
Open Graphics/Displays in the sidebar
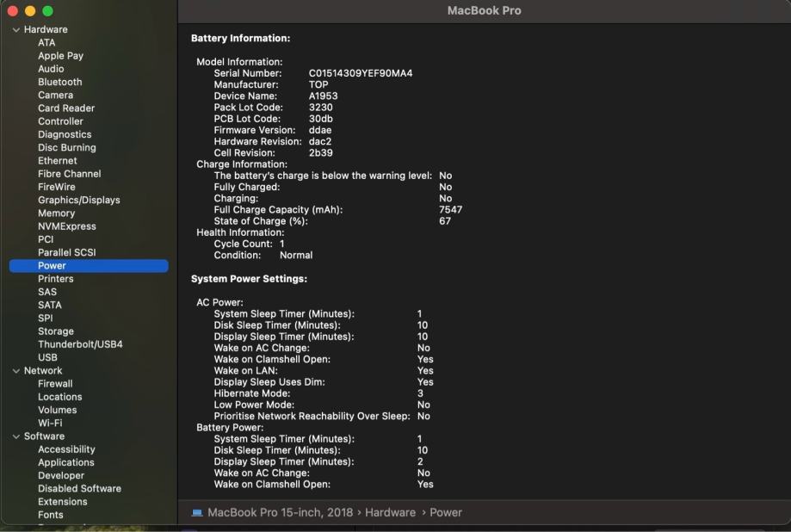78,201
